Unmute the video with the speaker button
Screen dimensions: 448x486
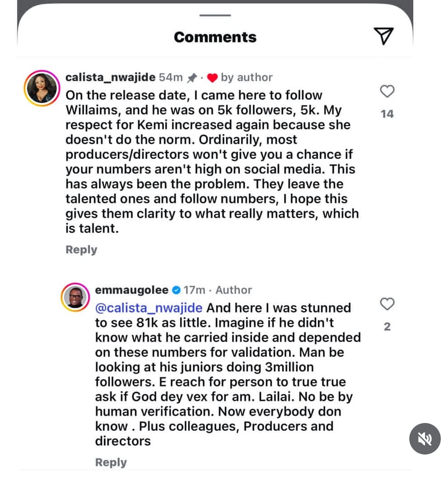click(425, 439)
